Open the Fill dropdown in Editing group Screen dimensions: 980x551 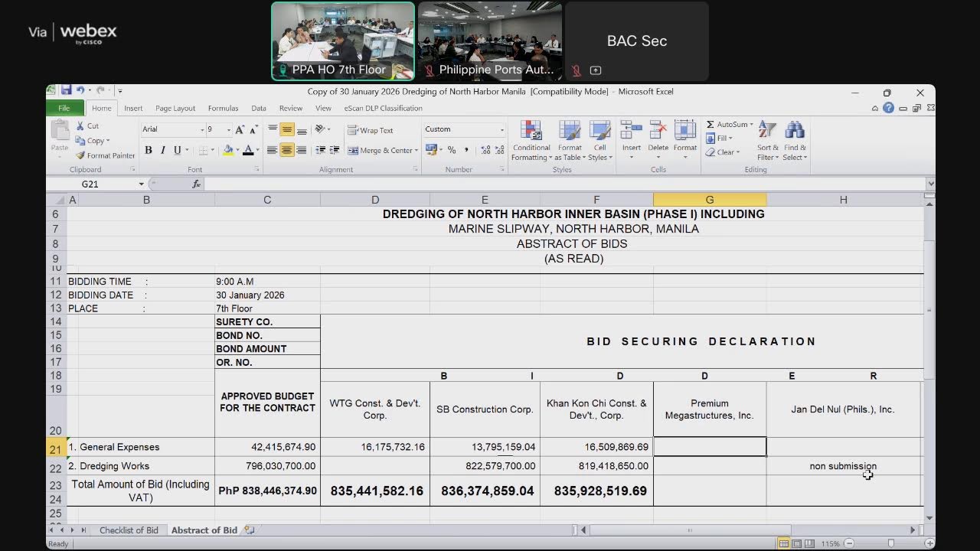tap(720, 139)
